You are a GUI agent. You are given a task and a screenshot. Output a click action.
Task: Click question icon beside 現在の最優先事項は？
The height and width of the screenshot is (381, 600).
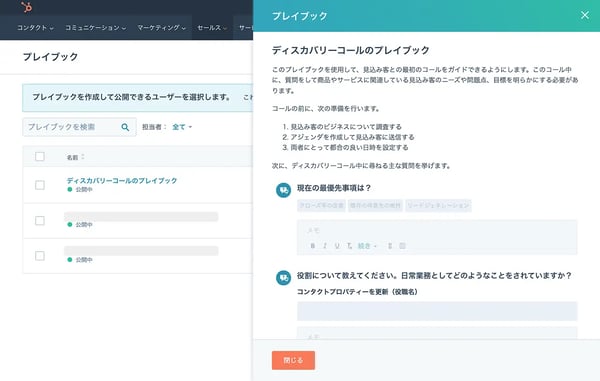pyautogui.click(x=284, y=190)
